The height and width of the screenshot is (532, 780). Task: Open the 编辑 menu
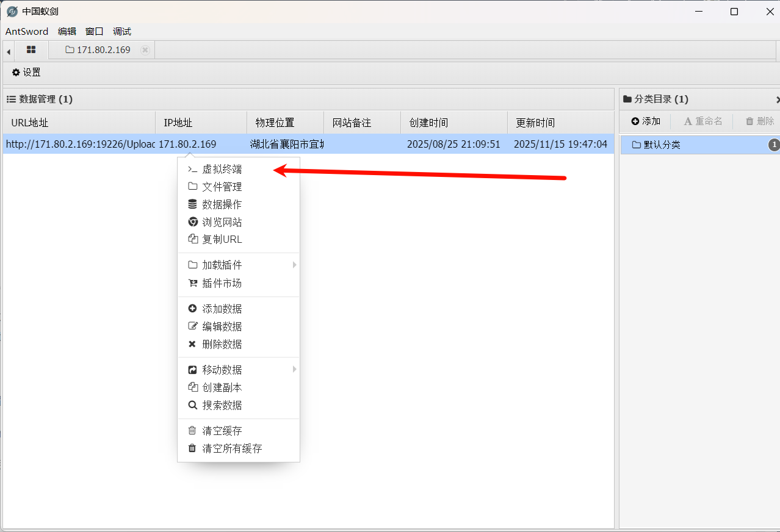click(x=67, y=32)
